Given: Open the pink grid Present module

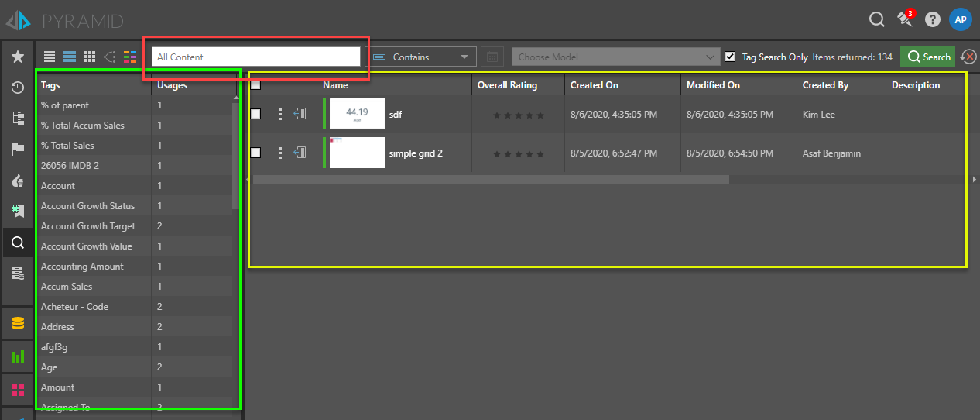Looking at the screenshot, I should (x=17, y=389).
